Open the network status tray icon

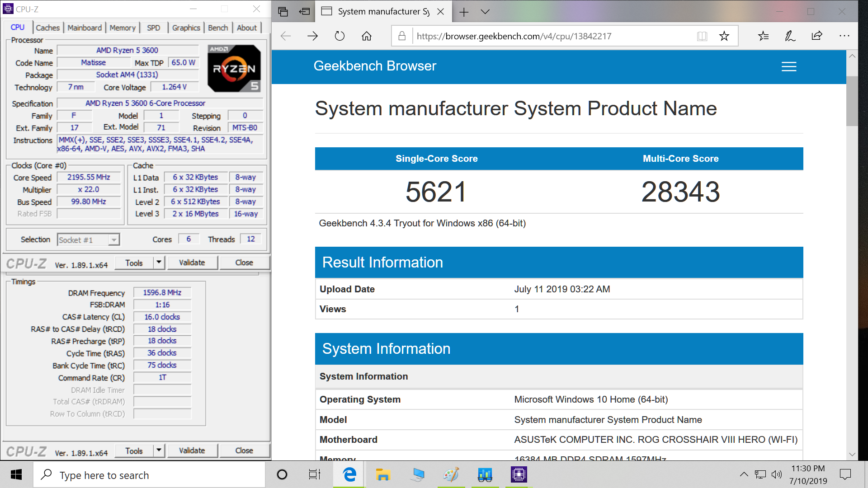pyautogui.click(x=760, y=474)
